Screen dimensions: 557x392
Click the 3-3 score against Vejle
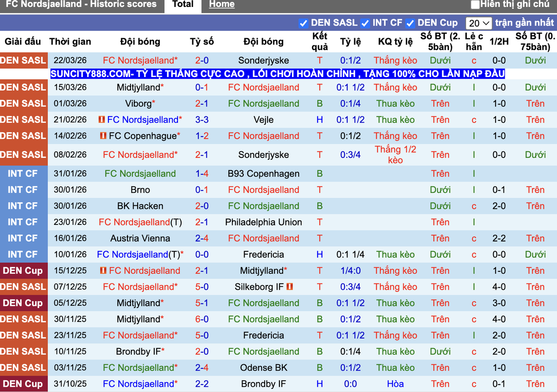(202, 120)
